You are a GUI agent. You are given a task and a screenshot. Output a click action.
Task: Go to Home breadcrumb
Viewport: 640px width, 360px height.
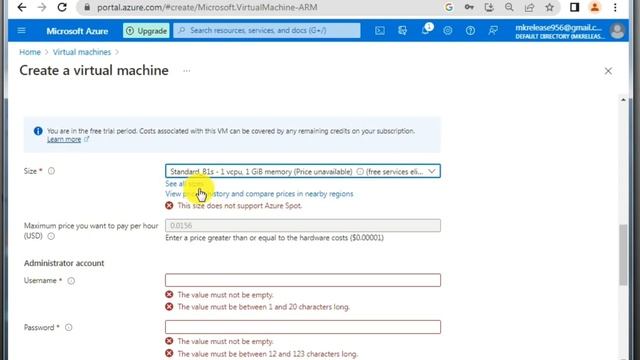point(30,52)
